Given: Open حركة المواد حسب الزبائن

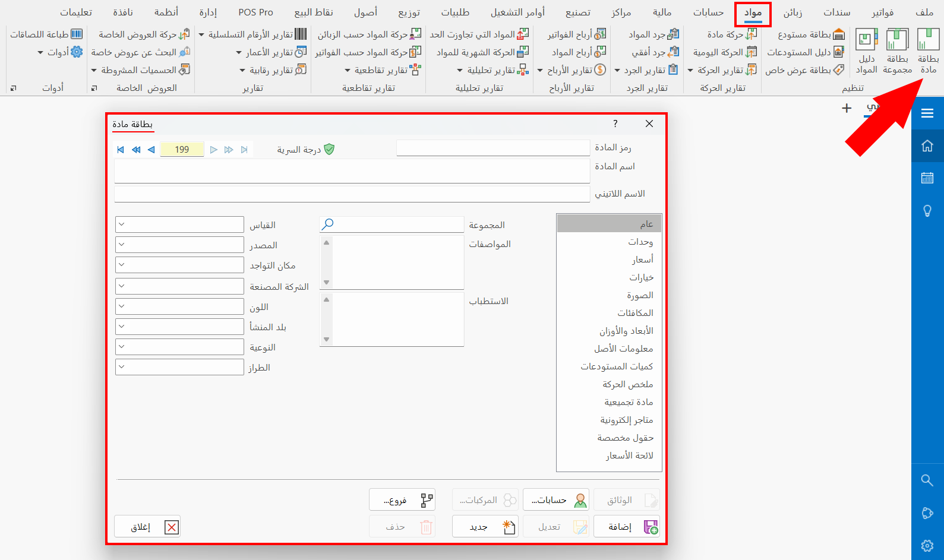Looking at the screenshot, I should point(370,34).
